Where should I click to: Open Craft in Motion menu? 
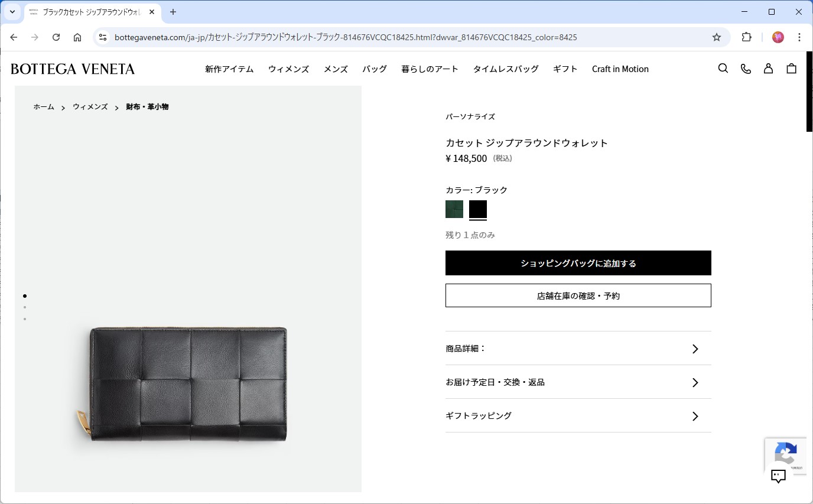[620, 69]
